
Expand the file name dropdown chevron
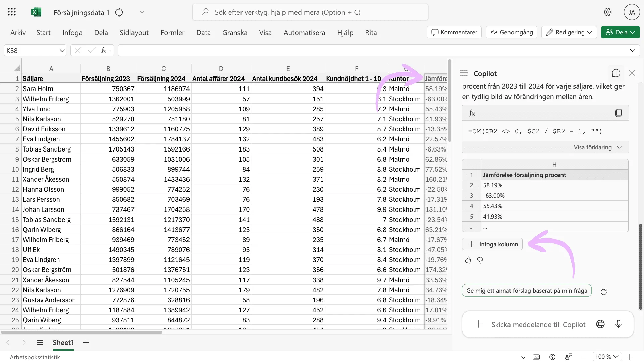(142, 12)
